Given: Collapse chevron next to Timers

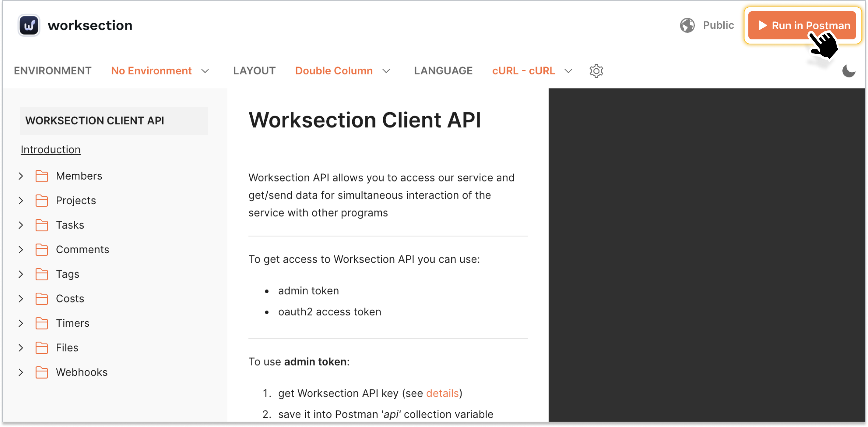Looking at the screenshot, I should coord(21,323).
